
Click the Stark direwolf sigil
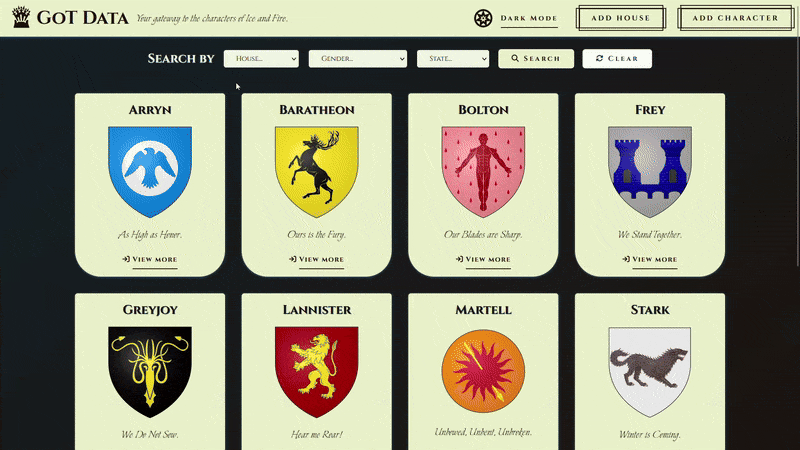pyautogui.click(x=650, y=372)
